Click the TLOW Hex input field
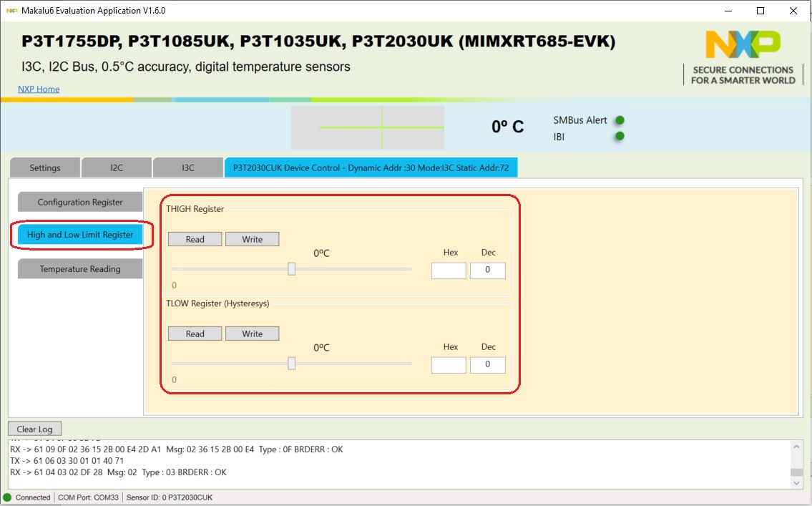Image resolution: width=812 pixels, height=506 pixels. pyautogui.click(x=449, y=364)
